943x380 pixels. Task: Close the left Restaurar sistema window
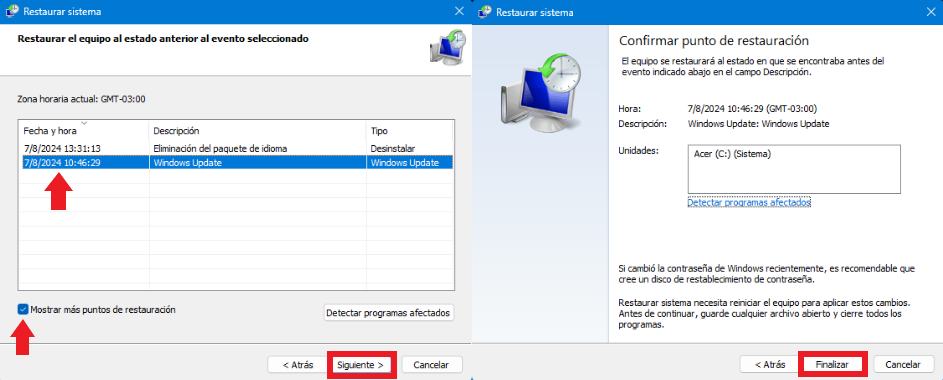pyautogui.click(x=459, y=11)
